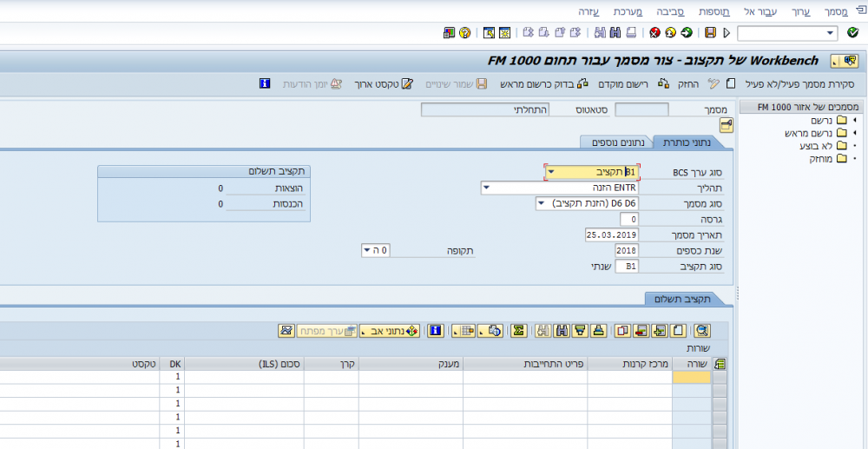
Task: Click the blue information icon in application toolbar
Action: (x=265, y=84)
